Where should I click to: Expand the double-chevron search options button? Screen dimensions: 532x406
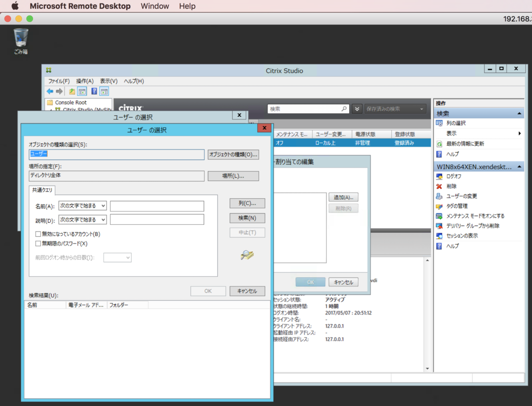(x=357, y=109)
